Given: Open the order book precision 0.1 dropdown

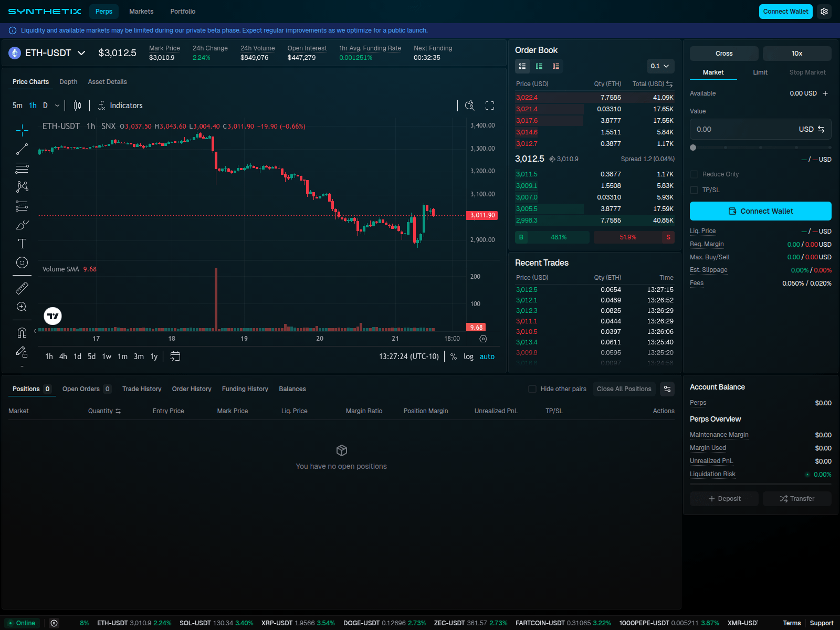Looking at the screenshot, I should tap(660, 66).
